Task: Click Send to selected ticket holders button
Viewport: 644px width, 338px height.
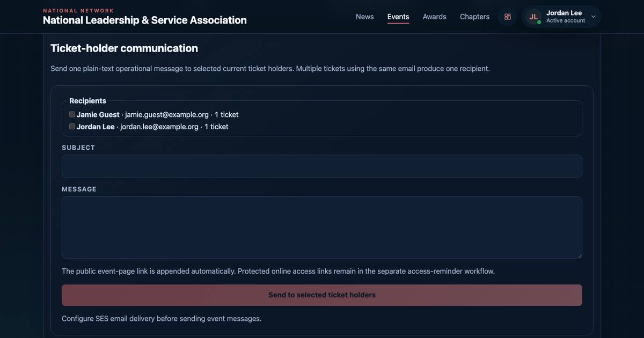Action: (x=322, y=295)
